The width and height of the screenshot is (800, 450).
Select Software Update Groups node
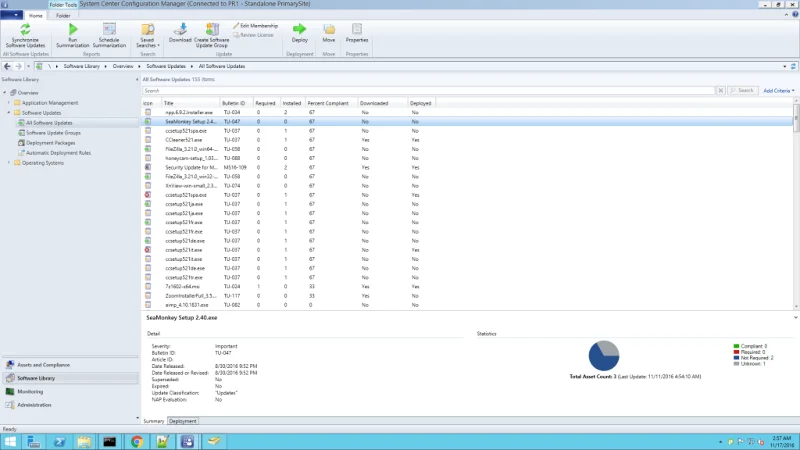point(53,133)
